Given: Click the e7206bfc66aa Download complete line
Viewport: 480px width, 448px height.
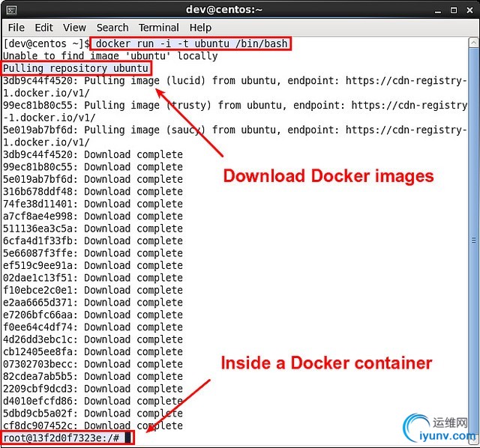Looking at the screenshot, I should point(93,315).
